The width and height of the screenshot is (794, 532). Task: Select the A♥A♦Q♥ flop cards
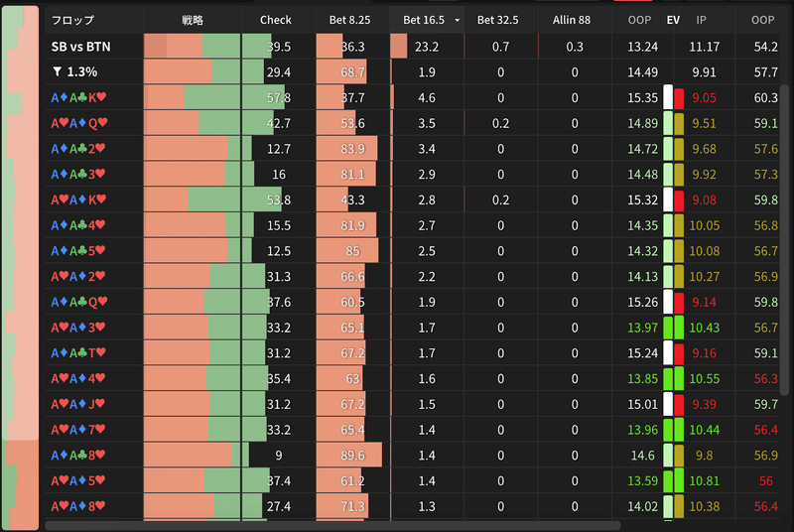point(78,123)
